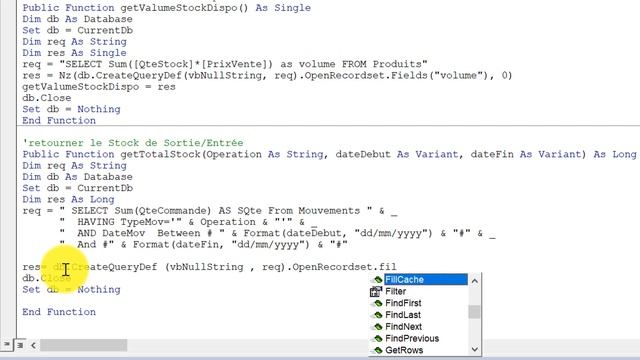640x360 pixels.
Task: Click the AND DateMov Between line
Action: coord(278,233)
